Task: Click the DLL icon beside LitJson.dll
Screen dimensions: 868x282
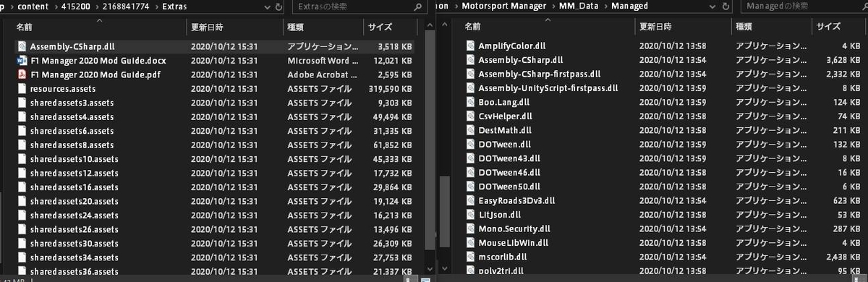Action: pyautogui.click(x=470, y=215)
